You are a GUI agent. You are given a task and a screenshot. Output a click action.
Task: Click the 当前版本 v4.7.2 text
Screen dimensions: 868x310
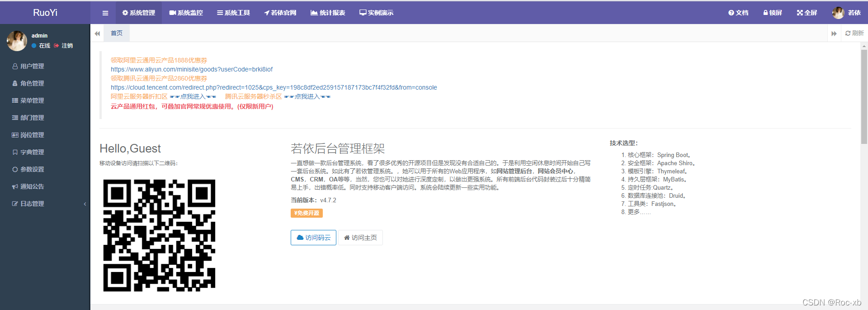pyautogui.click(x=313, y=200)
